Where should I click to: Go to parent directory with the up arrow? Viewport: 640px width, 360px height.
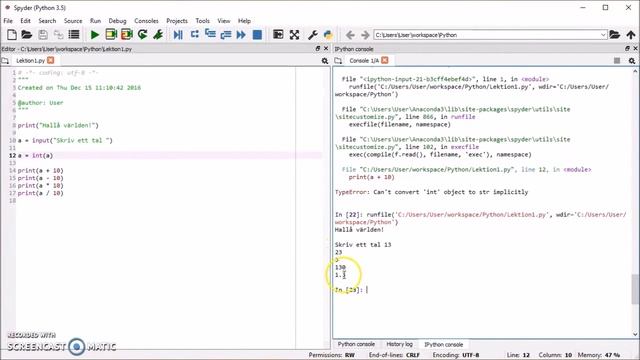point(631,35)
